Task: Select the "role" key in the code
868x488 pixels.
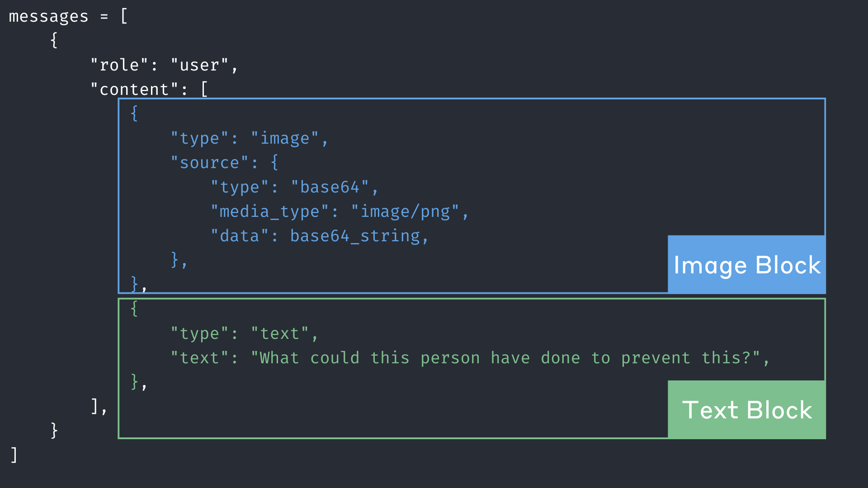Action: point(119,66)
